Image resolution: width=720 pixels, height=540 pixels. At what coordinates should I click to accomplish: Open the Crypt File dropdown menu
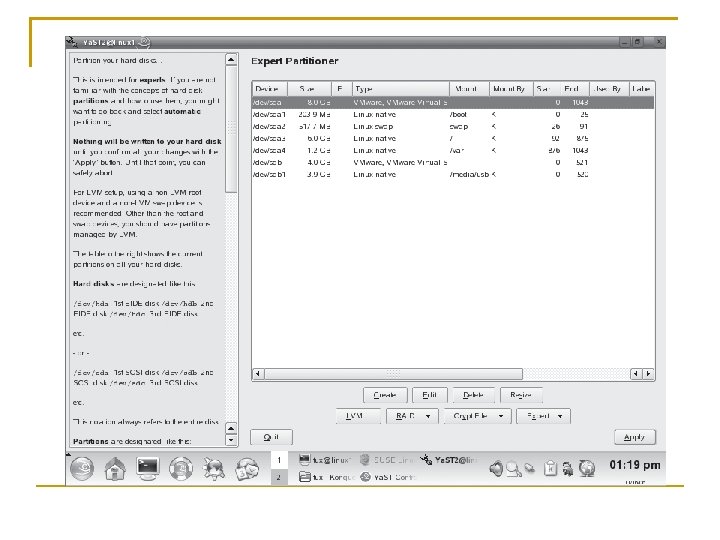tap(478, 416)
